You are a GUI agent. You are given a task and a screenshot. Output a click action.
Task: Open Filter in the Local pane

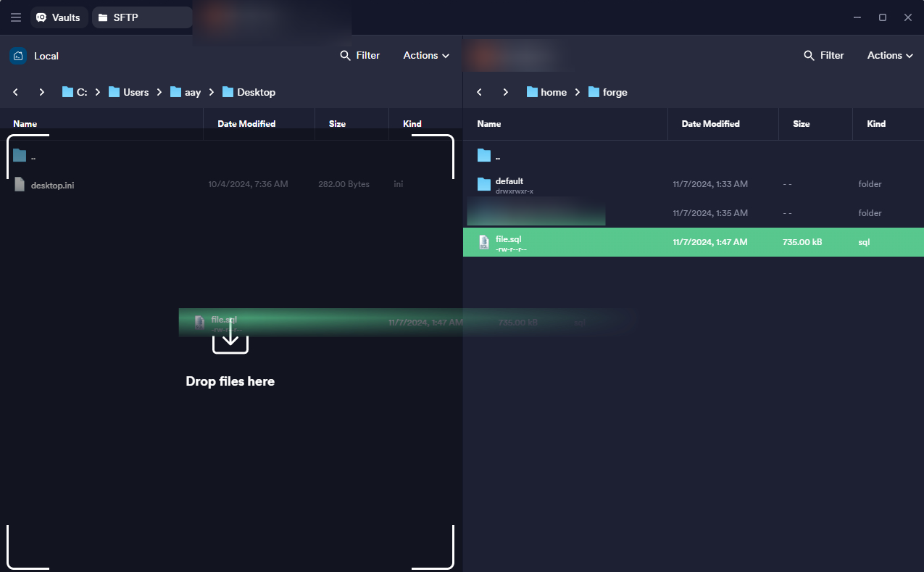click(360, 56)
